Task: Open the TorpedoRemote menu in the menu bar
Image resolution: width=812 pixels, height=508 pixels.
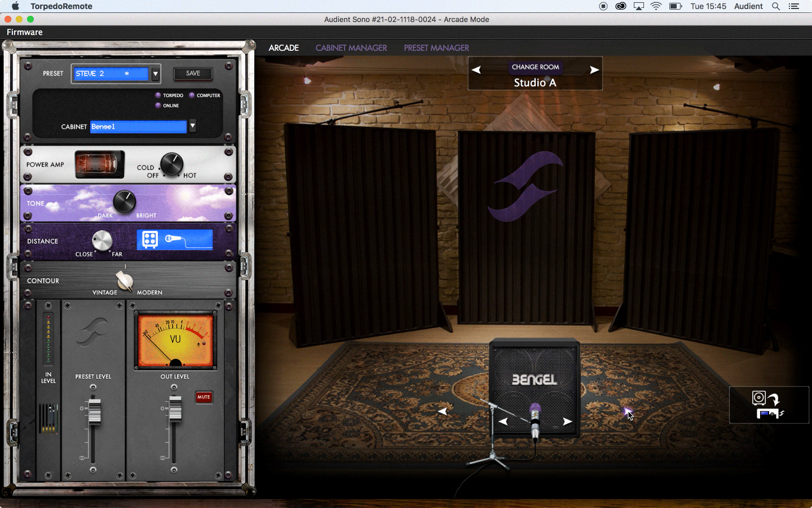Action: coord(61,6)
